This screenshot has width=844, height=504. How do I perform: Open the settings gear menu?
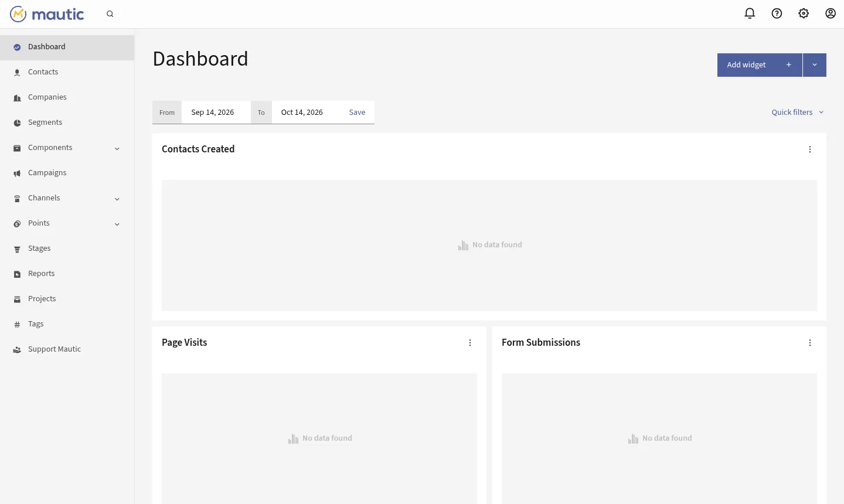[804, 13]
